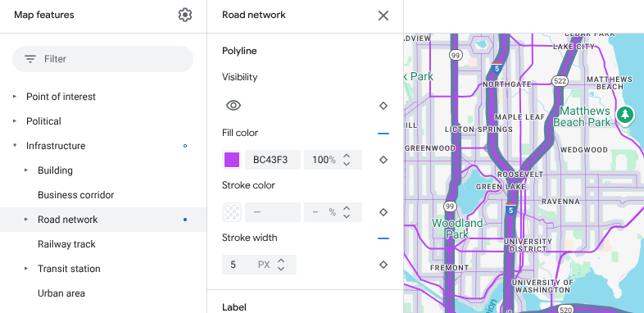The width and height of the screenshot is (644, 313).
Task: Click Matthews Beach Park tree marker
Action: coord(625,115)
